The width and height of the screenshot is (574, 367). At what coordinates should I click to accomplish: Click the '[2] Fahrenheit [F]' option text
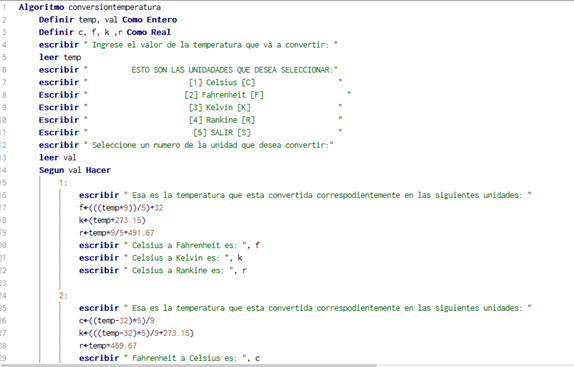pos(224,95)
